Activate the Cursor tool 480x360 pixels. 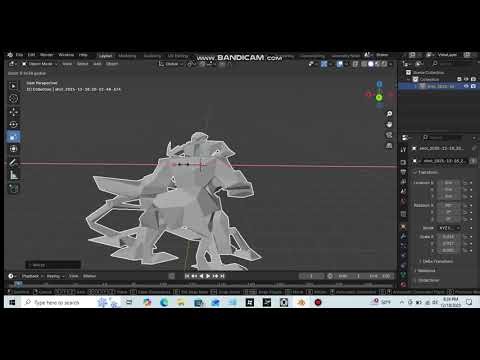coord(13,98)
